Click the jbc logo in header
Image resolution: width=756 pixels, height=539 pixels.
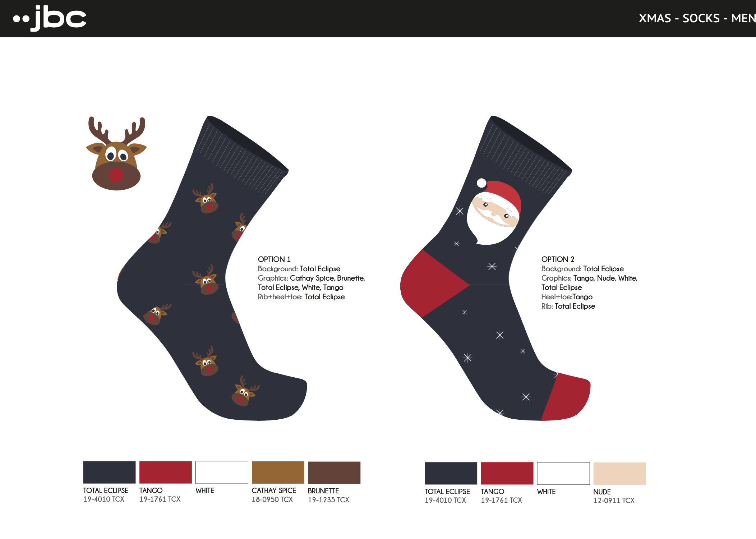click(x=50, y=18)
